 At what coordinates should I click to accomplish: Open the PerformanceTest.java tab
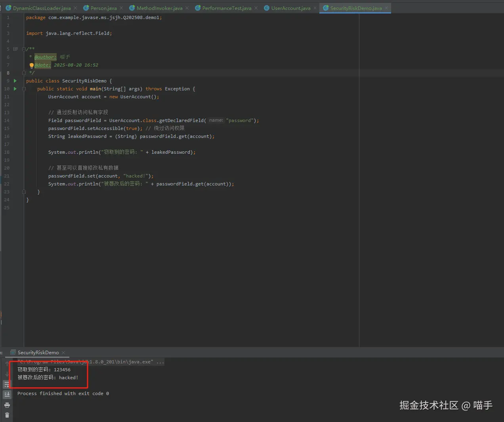(x=227, y=8)
